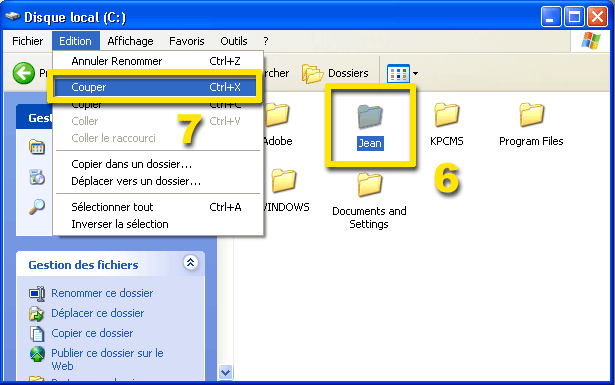Close the Edition menu
The image size is (615, 385).
point(75,41)
